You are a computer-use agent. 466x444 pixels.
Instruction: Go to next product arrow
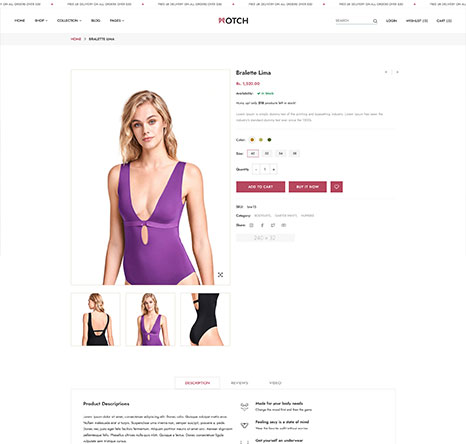point(397,72)
